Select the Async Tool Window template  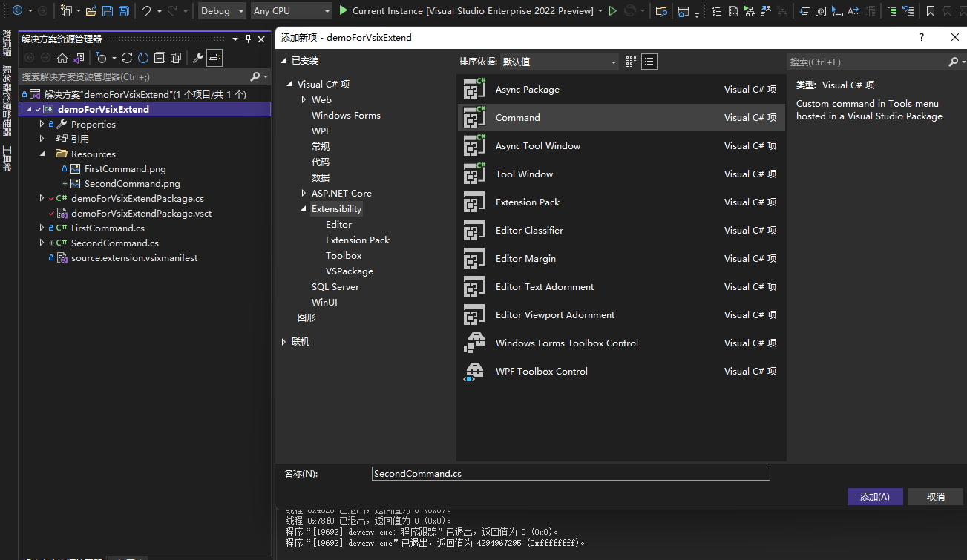620,145
